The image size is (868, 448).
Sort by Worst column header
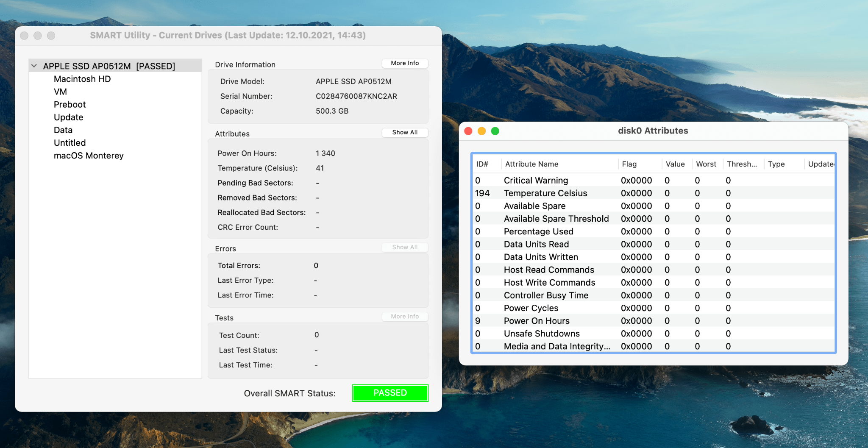tap(707, 164)
